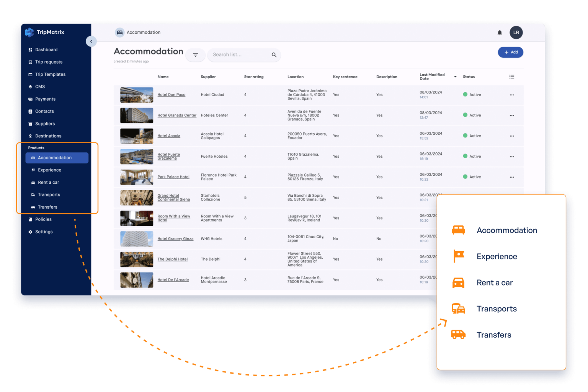Open the Dashboard from the sidebar
The image size is (588, 392).
(46, 49)
